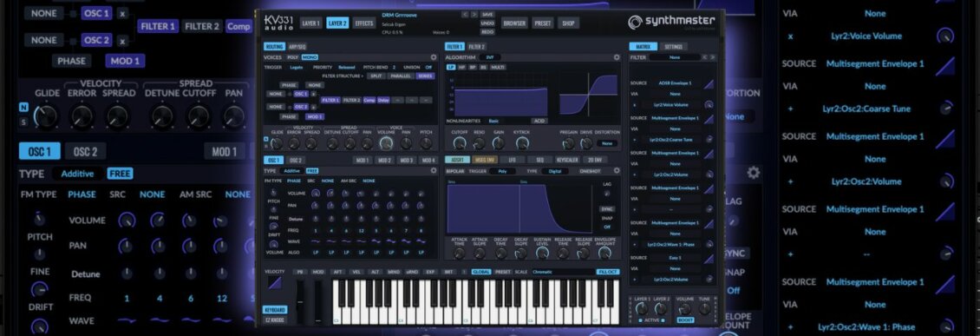The image size is (980, 336).
Task: Click the velocity curve icon
Action: click(274, 283)
